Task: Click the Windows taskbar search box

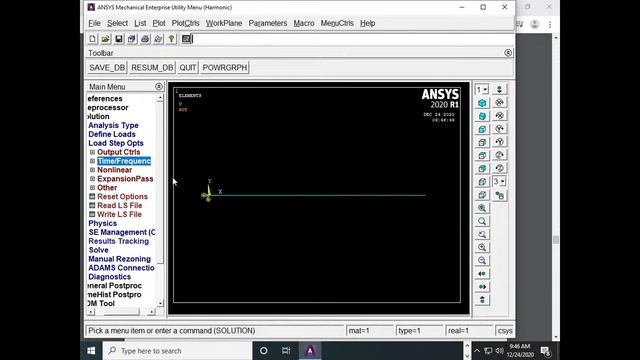Action: pos(178,351)
